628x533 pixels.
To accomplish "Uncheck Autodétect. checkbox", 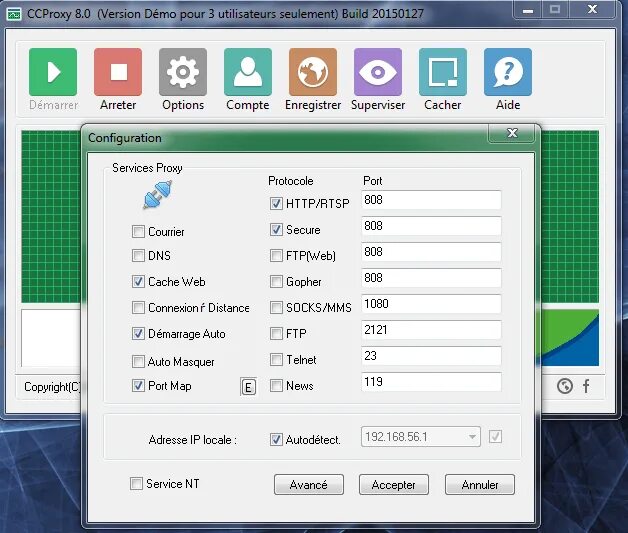I will pos(276,440).
